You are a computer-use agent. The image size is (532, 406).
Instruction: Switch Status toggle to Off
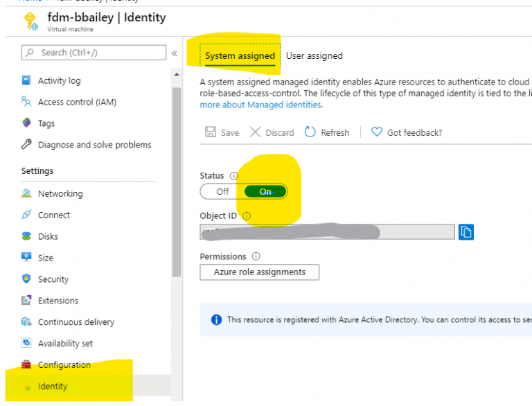[222, 192]
